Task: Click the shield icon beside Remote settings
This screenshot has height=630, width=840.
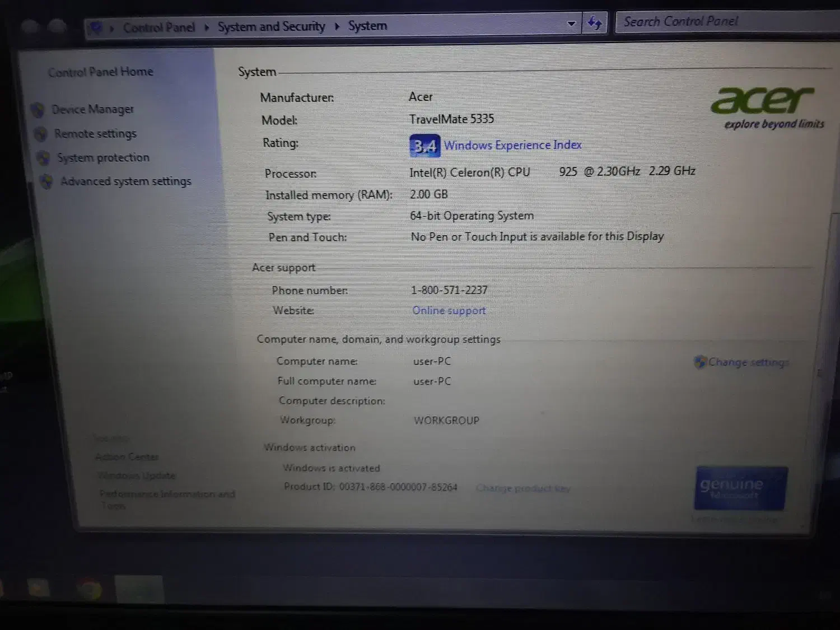Action: click(x=40, y=134)
